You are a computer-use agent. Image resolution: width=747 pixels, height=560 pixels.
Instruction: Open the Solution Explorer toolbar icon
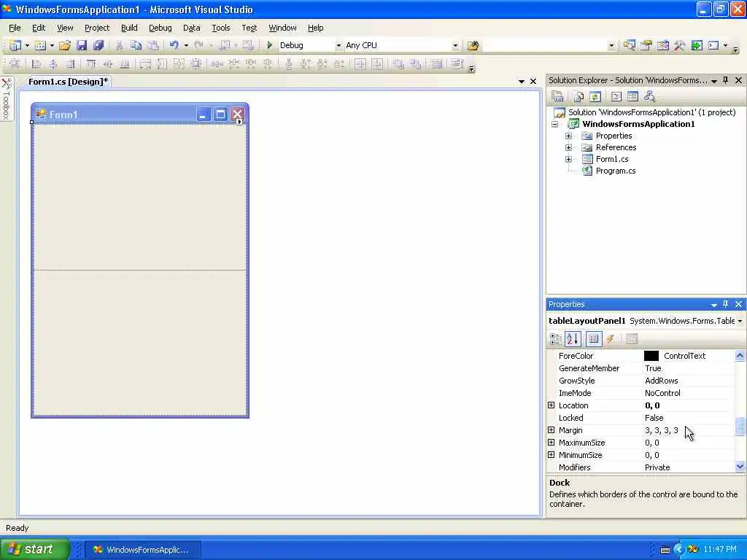click(x=630, y=45)
